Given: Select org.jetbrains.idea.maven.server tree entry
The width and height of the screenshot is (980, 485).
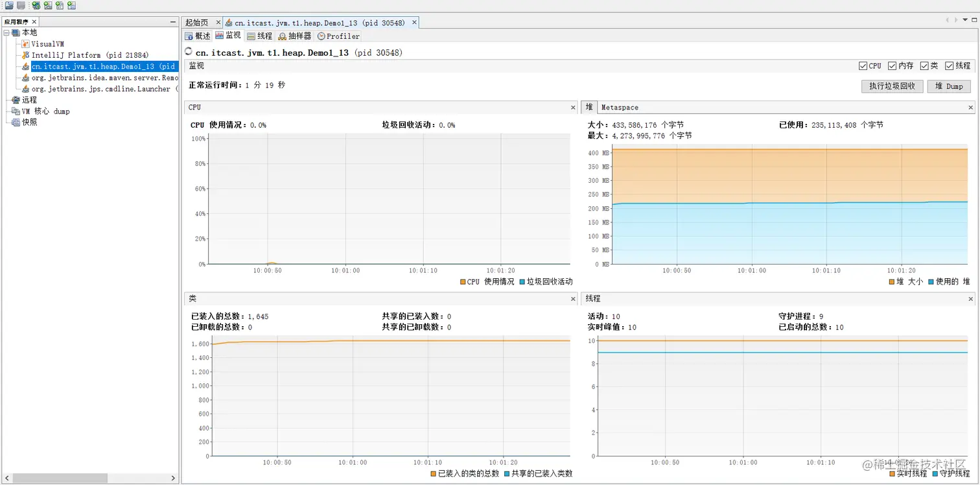Looking at the screenshot, I should (x=104, y=78).
